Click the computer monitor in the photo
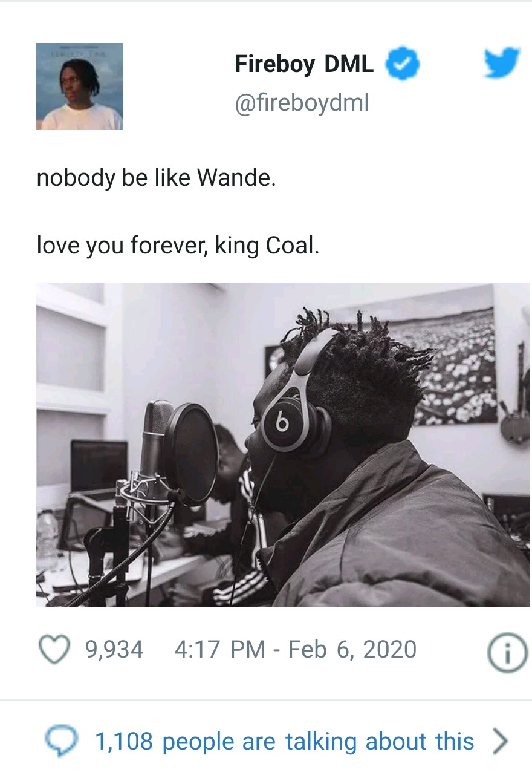This screenshot has width=532, height=781. 99,466
